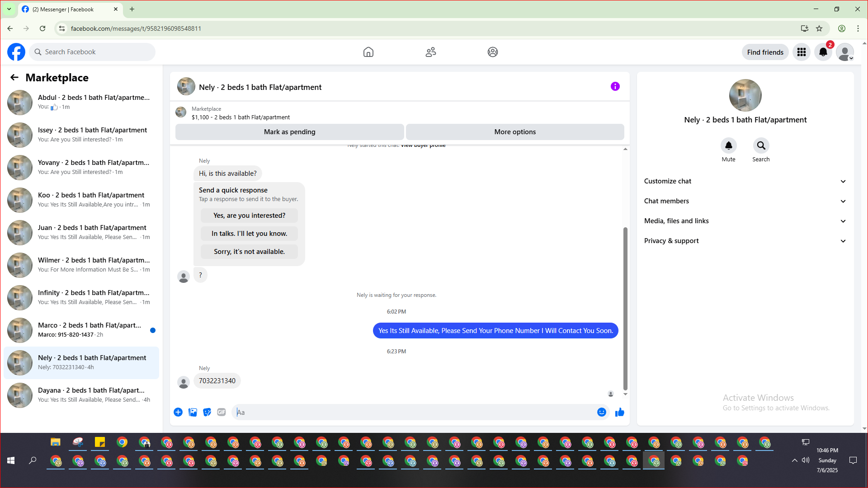Viewport: 868px width, 488px height.
Task: Expand the Customize chat section
Action: [x=745, y=181]
